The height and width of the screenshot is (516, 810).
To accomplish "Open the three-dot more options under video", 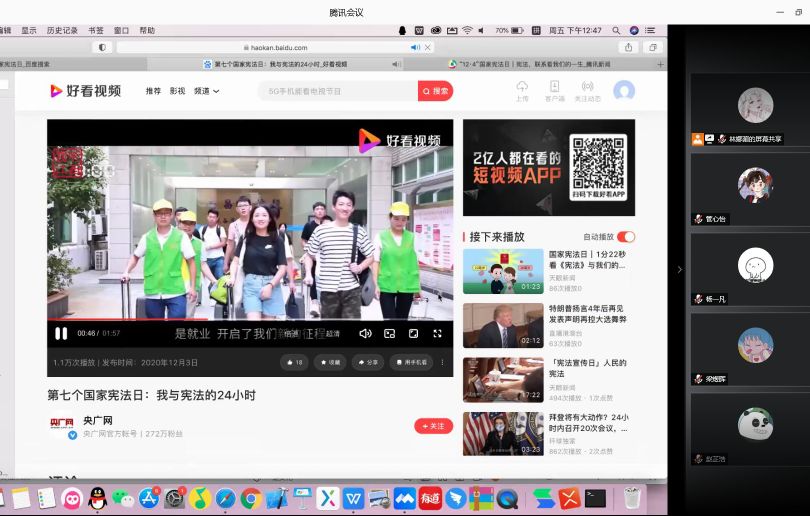I will click(442, 362).
